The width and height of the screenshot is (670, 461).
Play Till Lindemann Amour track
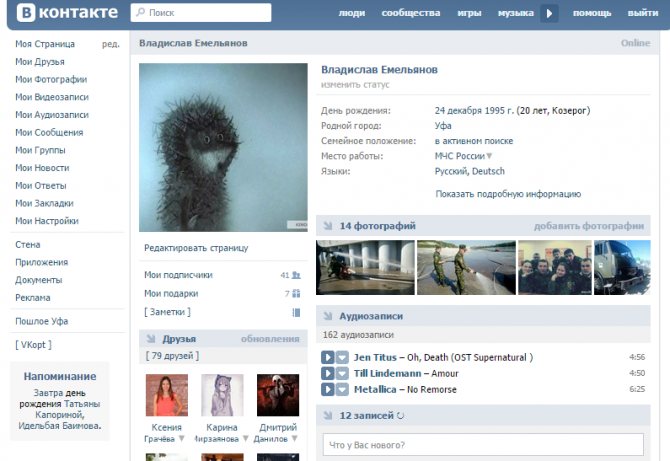pos(328,373)
